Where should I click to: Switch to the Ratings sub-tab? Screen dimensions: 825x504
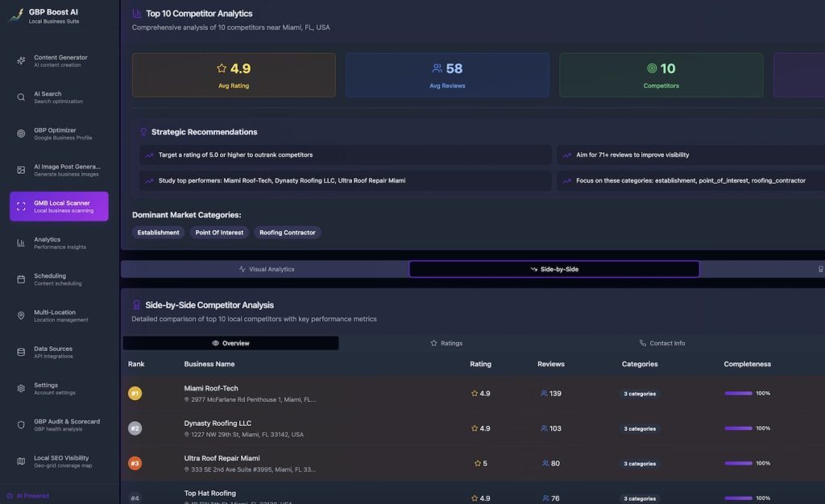click(446, 343)
